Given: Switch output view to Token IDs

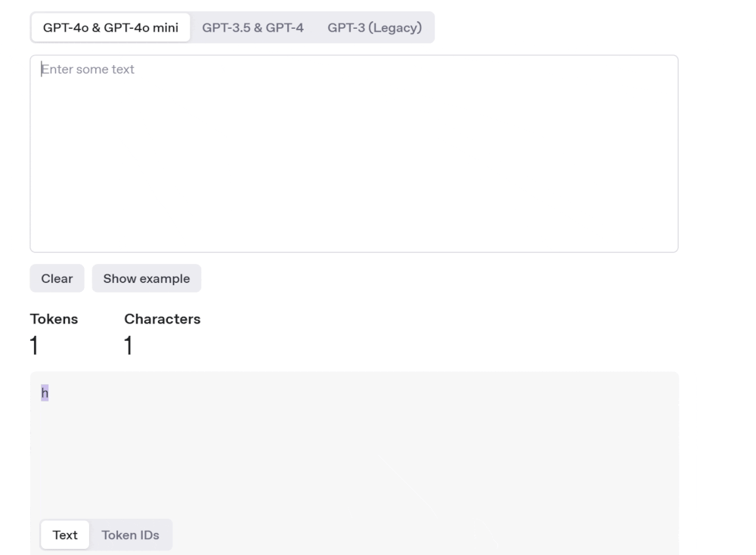Looking at the screenshot, I should point(130,535).
